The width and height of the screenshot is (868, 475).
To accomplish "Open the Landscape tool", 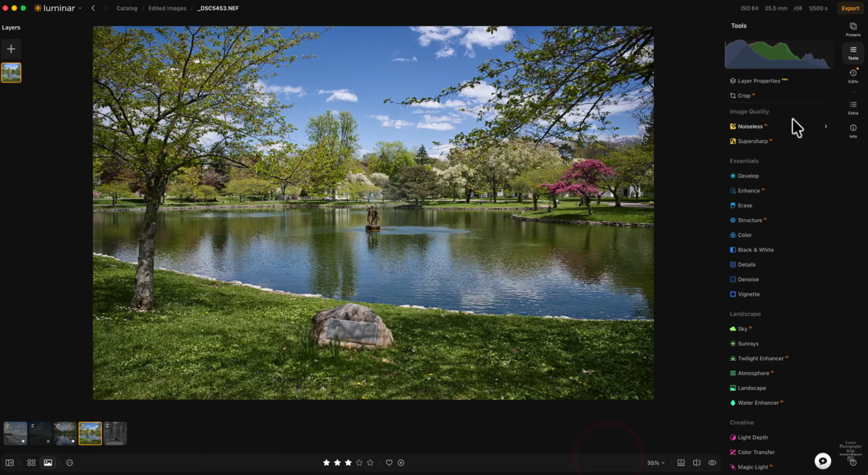I will coord(748,388).
